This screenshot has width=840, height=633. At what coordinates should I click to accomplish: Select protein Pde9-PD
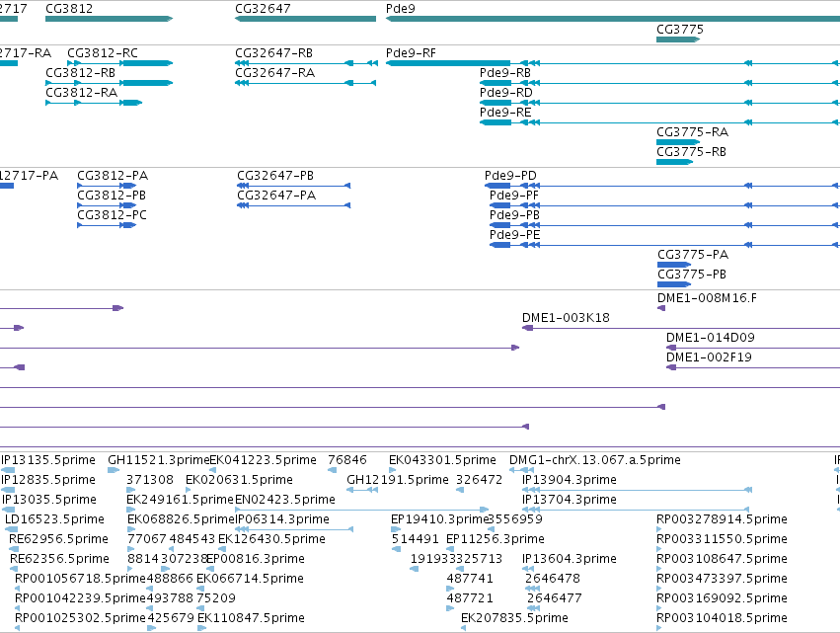point(510,176)
